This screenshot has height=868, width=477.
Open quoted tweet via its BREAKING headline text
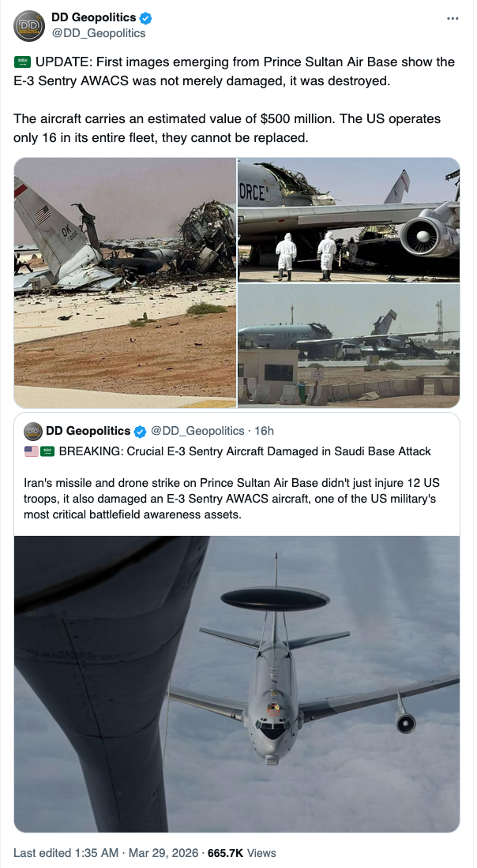pos(245,451)
